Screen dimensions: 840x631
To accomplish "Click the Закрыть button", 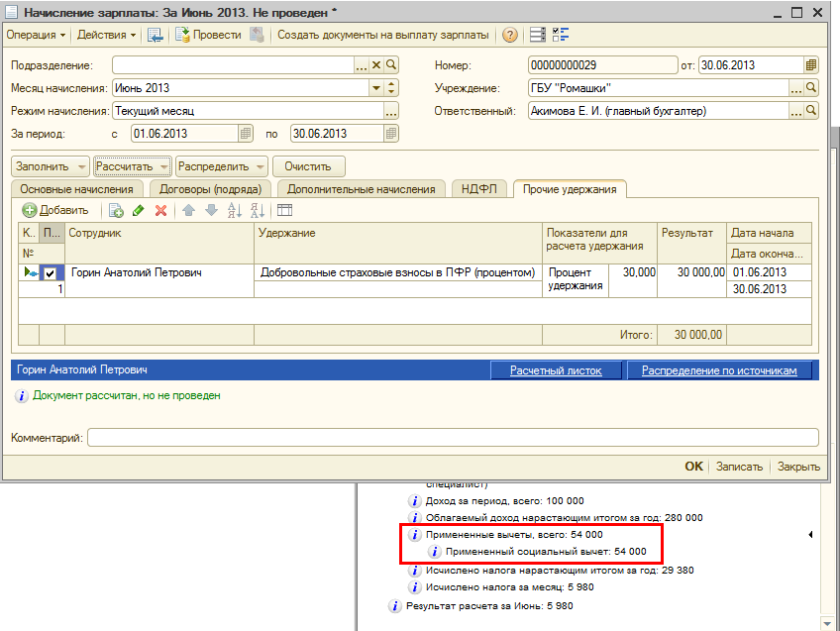I will 798,467.
